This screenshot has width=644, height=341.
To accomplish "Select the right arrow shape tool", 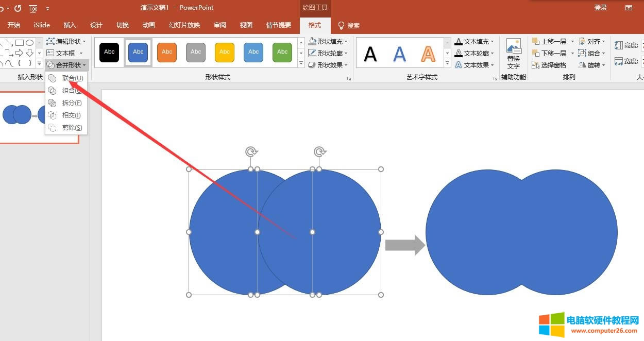I will point(19,53).
